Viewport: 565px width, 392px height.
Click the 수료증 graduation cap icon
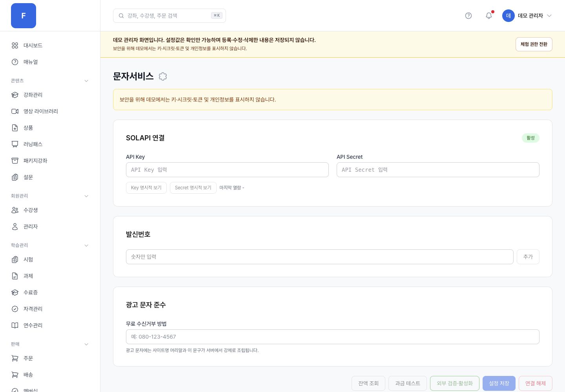point(15,292)
